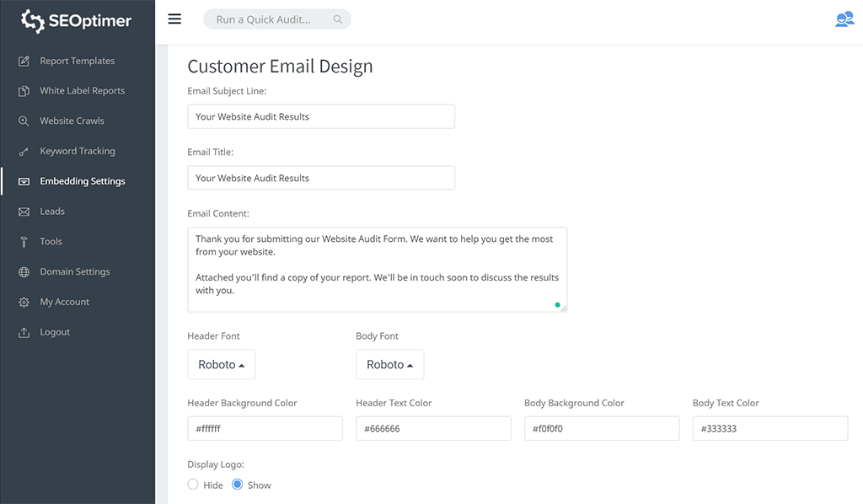Click the Leads envelope icon
Viewport: 863px width, 504px height.
coord(25,211)
